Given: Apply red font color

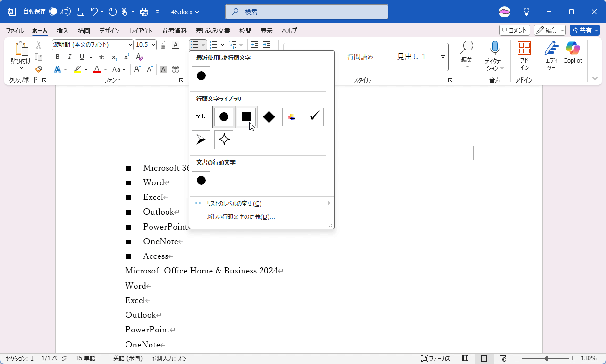Looking at the screenshot, I should [97, 69].
